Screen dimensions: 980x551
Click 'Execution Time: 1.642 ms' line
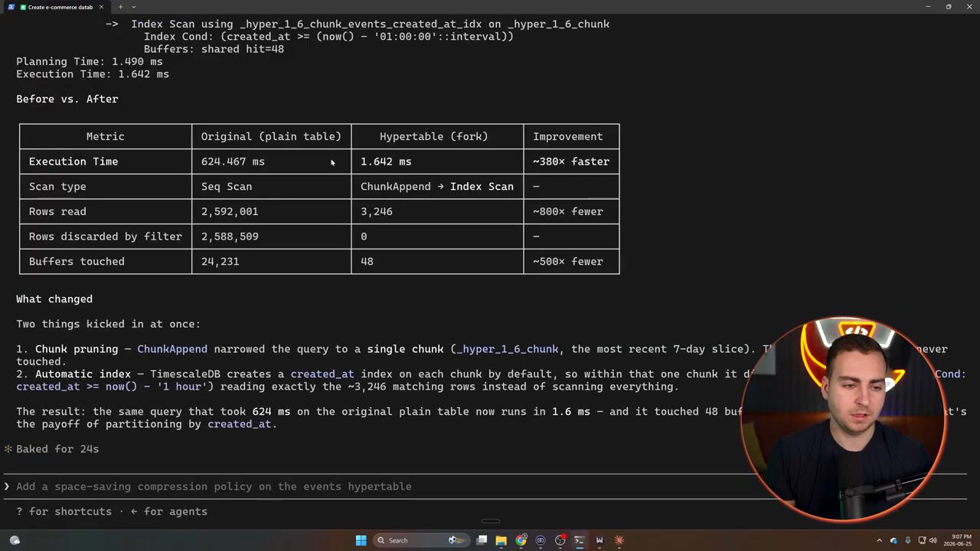pyautogui.click(x=93, y=74)
